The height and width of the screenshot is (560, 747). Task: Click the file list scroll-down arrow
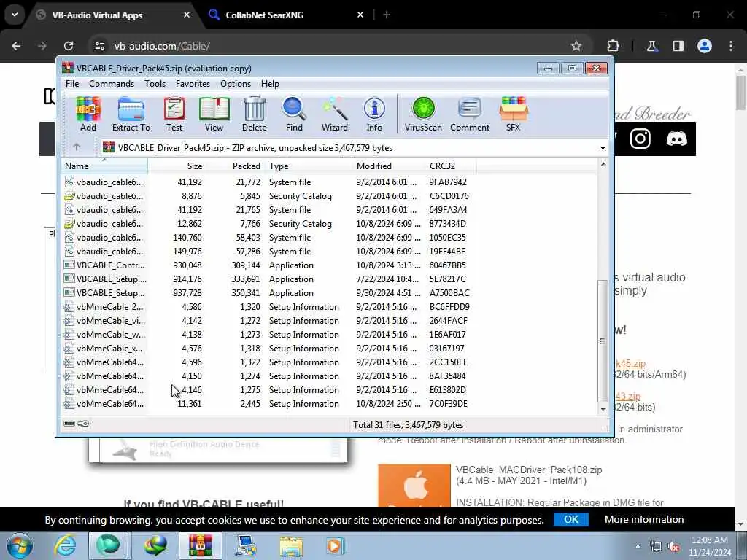pyautogui.click(x=603, y=408)
